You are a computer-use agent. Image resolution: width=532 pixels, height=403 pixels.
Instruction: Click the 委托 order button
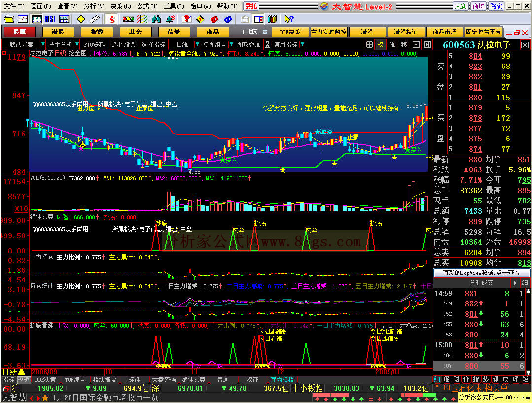tap(251, 6)
